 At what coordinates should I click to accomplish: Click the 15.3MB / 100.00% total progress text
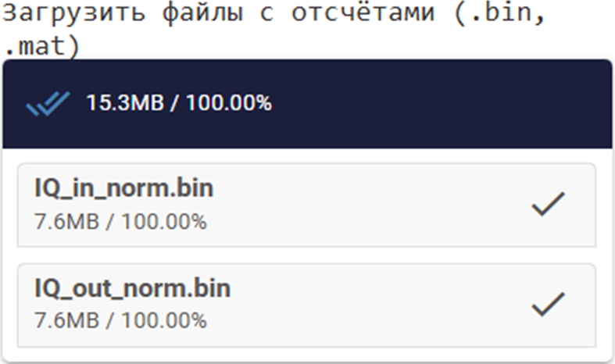pyautogui.click(x=179, y=103)
